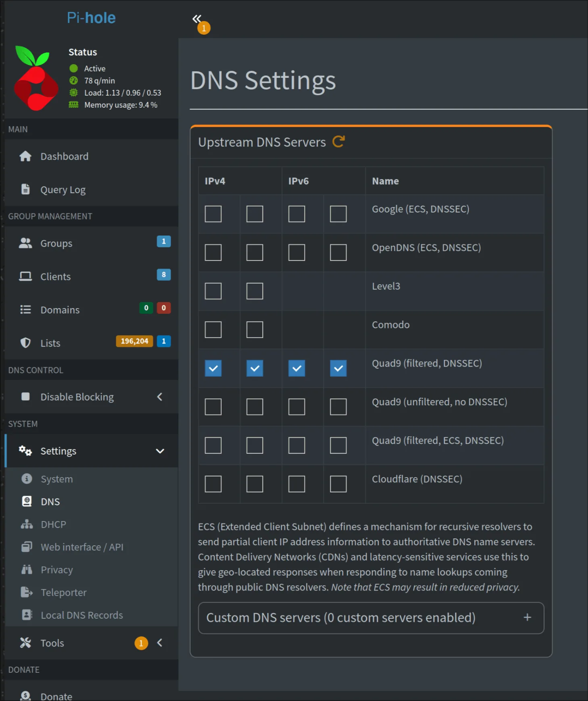Collapse sidebar with double chevron icon

coord(196,19)
